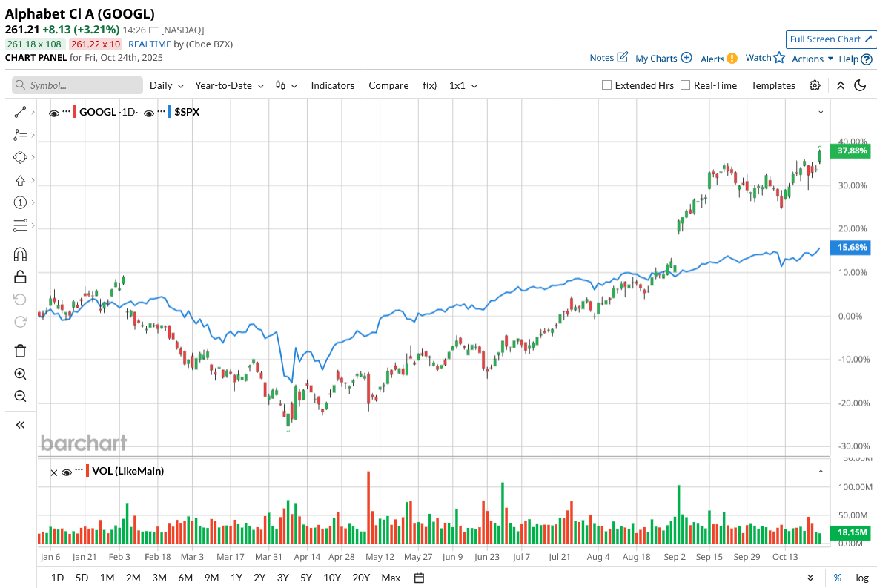Image resolution: width=877 pixels, height=588 pixels.
Task: Toggle the magnet snap tool
Action: tap(20, 254)
